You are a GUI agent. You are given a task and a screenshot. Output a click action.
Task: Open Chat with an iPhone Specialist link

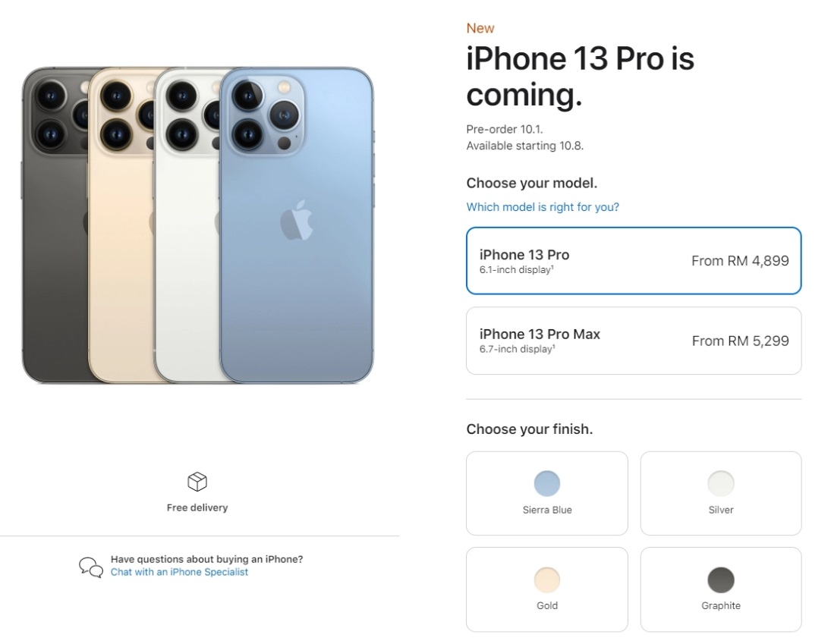coord(179,572)
